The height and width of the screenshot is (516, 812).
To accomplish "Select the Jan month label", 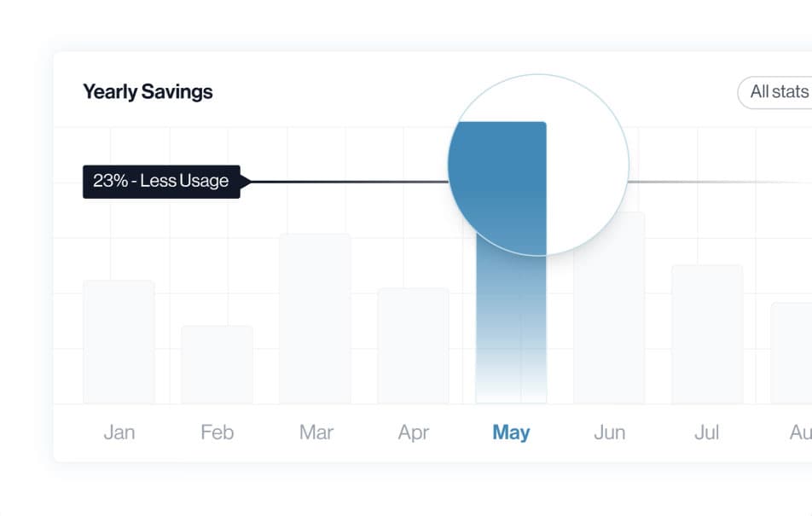I will coord(119,432).
